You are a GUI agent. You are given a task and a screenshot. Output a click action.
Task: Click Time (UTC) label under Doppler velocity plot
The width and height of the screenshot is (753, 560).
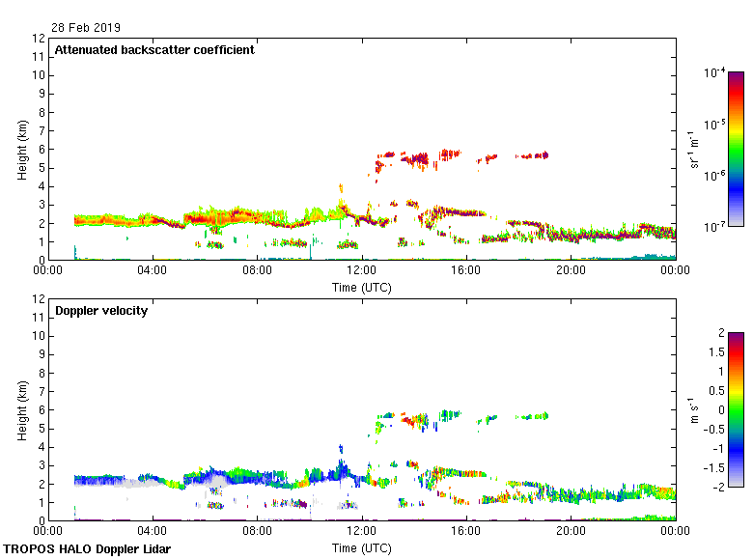(x=362, y=547)
